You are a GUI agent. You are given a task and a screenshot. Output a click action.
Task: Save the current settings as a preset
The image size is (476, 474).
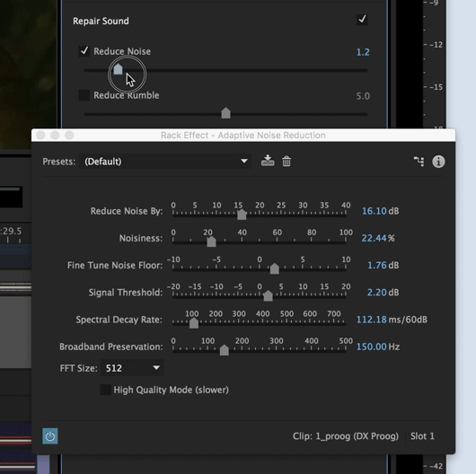[x=268, y=161]
